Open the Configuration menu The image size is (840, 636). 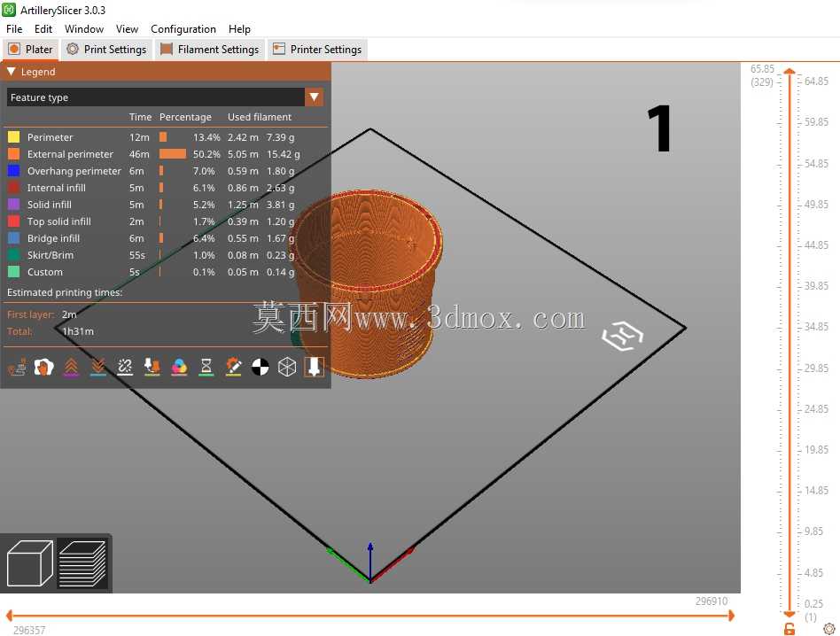pos(183,29)
